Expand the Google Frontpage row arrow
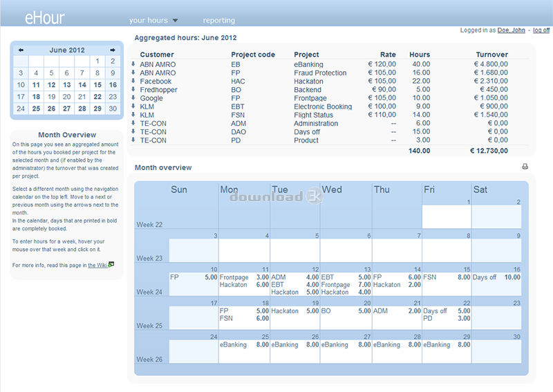Screen dimensions: 553x392 click(133, 97)
